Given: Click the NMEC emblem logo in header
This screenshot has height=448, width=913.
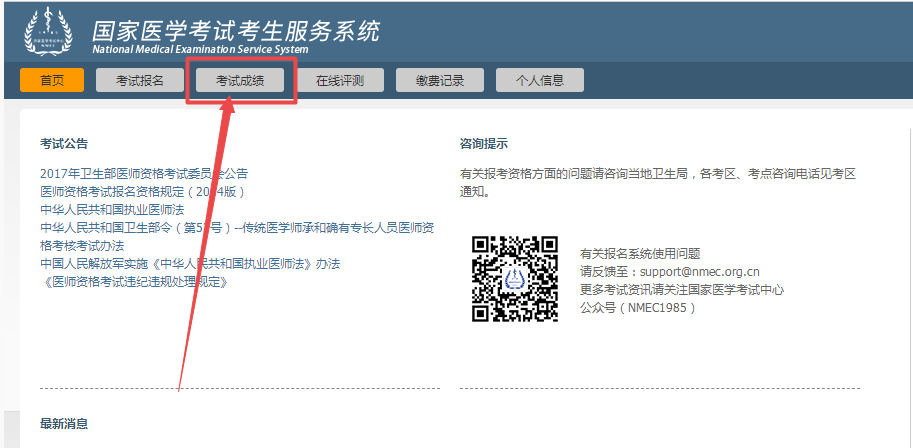Looking at the screenshot, I should 49,32.
